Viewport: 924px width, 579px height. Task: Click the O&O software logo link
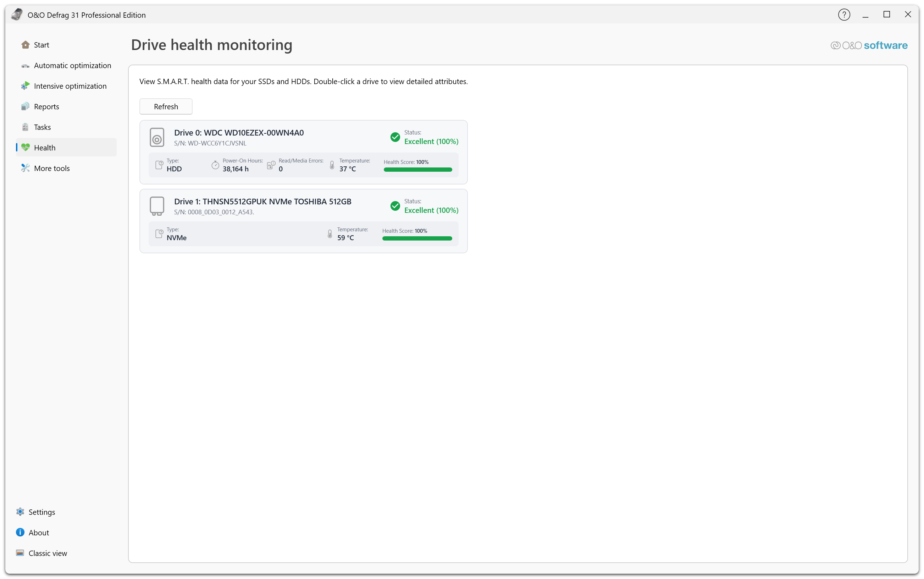pos(869,45)
